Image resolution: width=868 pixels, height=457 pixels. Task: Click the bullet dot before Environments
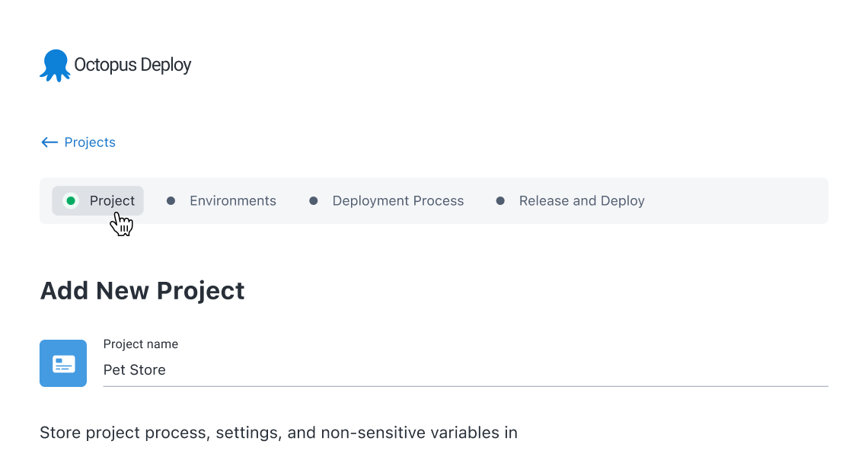171,201
